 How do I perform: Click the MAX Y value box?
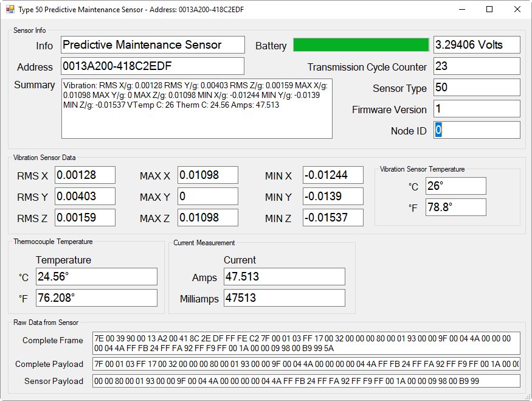coord(208,197)
